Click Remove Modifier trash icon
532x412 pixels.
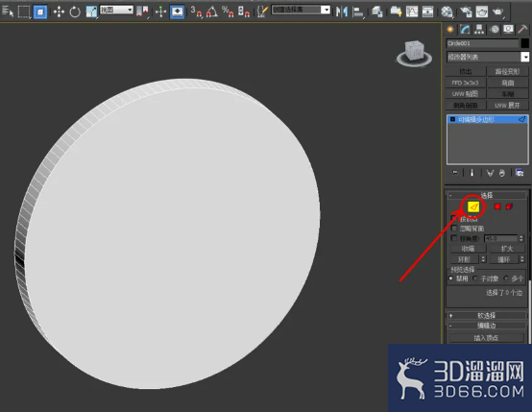(502, 173)
